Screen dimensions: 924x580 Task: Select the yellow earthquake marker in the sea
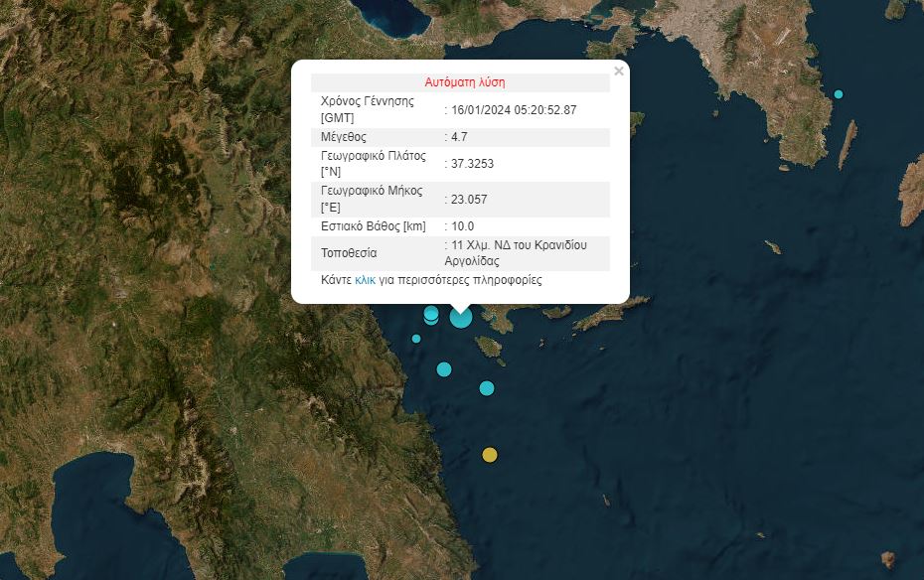[489, 455]
